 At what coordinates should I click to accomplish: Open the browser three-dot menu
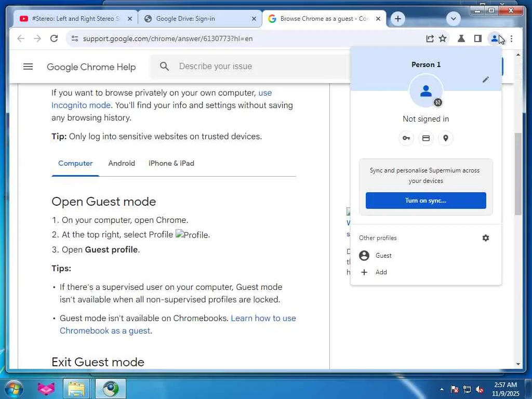(x=511, y=38)
